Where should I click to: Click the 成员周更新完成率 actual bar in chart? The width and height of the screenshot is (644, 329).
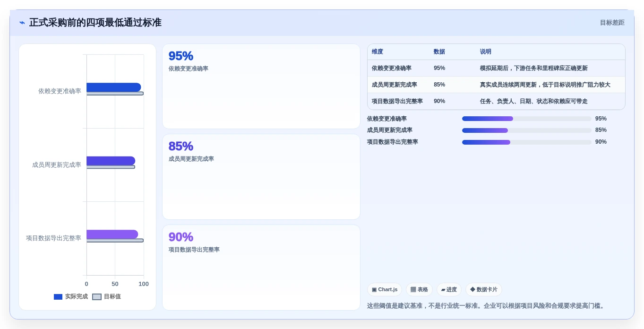pos(111,161)
